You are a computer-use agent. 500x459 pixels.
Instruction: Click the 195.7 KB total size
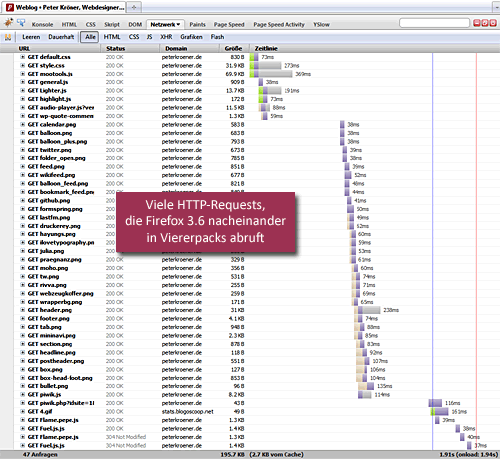point(233,455)
